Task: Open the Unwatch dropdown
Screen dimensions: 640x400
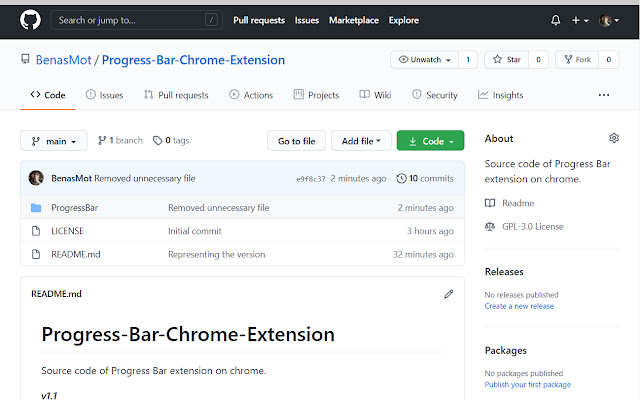Action: pyautogui.click(x=424, y=60)
